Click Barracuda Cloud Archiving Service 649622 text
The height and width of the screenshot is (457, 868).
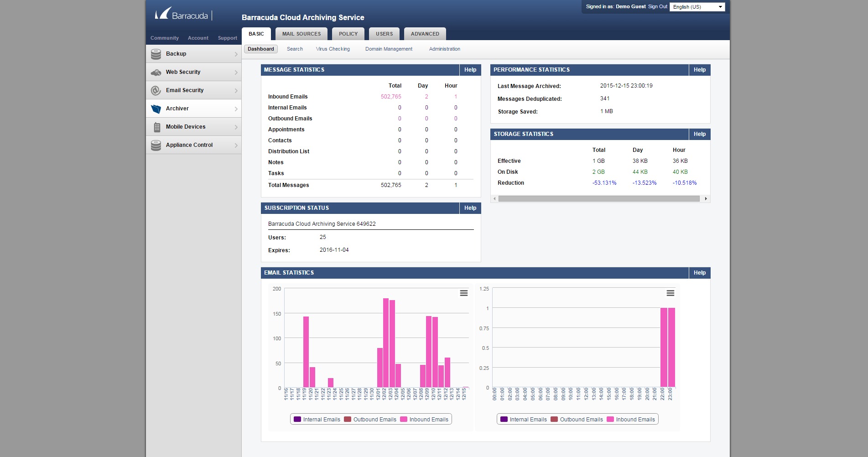(x=322, y=224)
